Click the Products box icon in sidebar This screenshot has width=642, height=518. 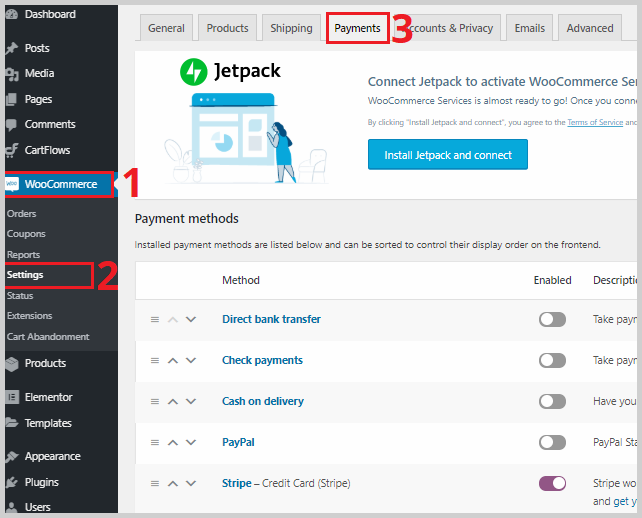(x=12, y=364)
